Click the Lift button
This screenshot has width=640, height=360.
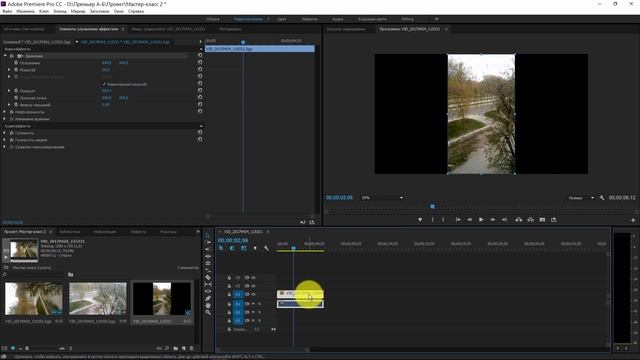pyautogui.click(x=519, y=220)
